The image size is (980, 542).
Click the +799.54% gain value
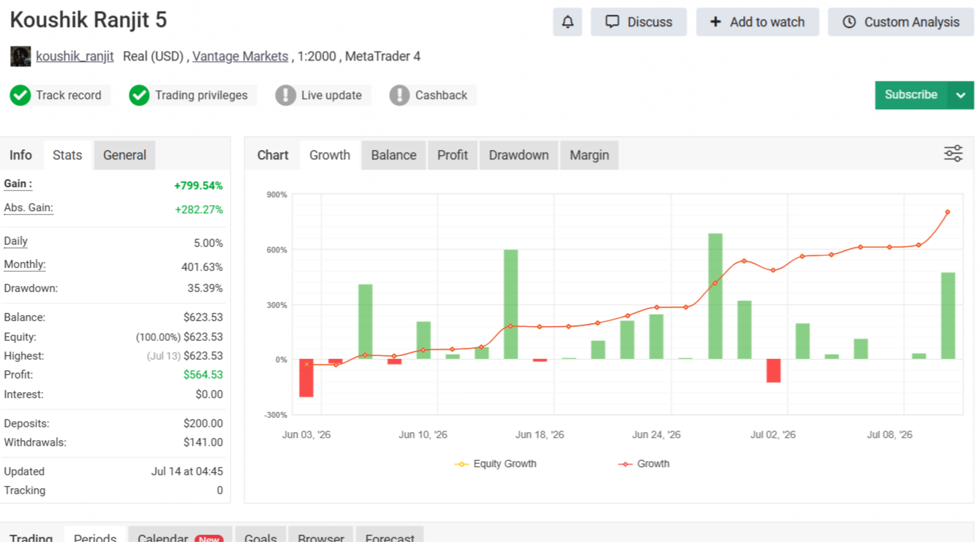point(198,186)
